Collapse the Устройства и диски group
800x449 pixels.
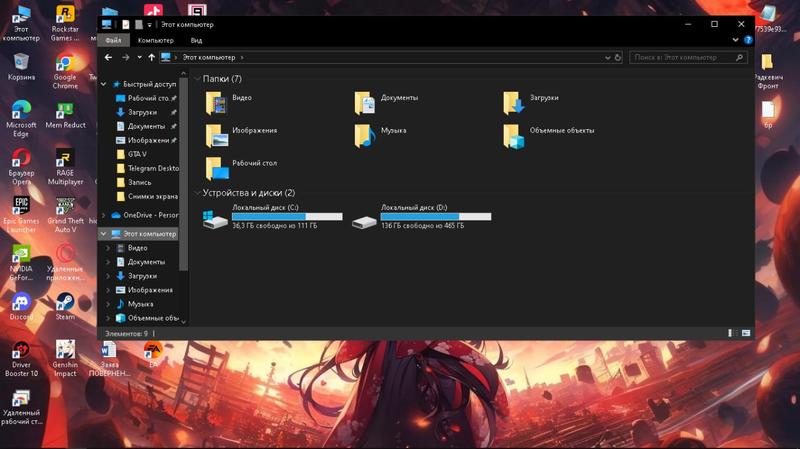(x=197, y=193)
